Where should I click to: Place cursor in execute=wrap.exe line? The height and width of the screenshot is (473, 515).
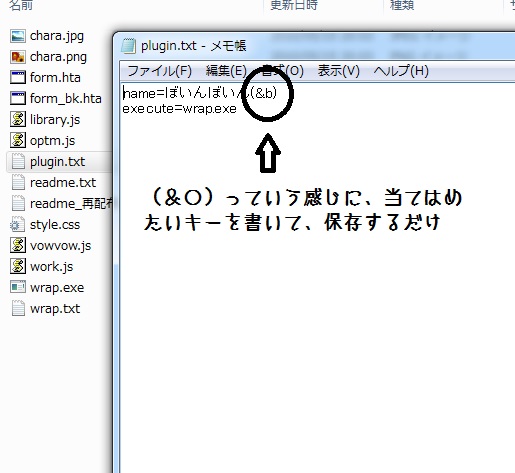pos(180,109)
